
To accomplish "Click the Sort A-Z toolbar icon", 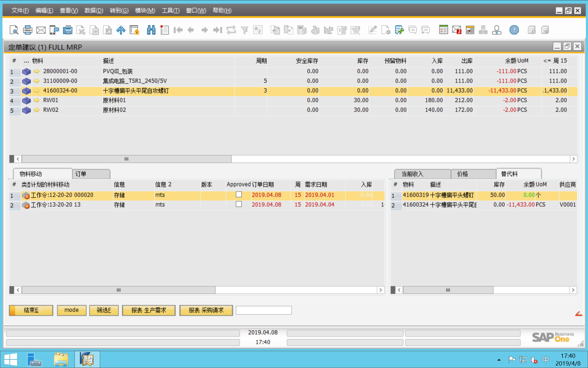I will point(258,30).
